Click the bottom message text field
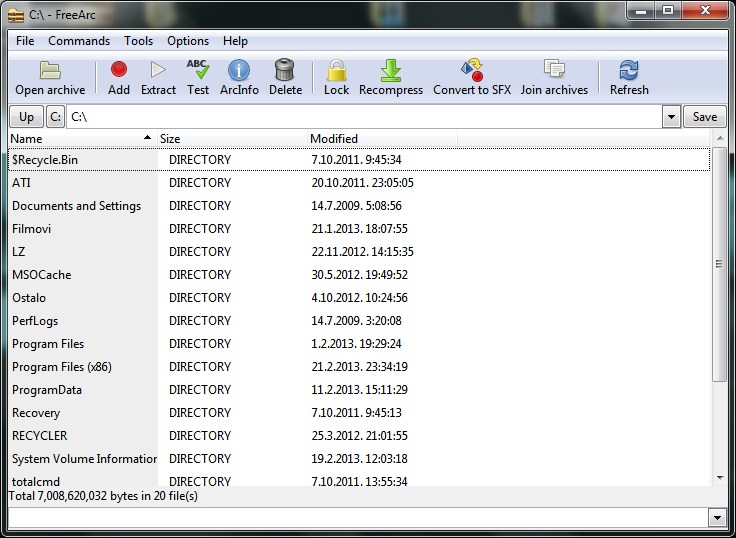Image resolution: width=736 pixels, height=538 pixels. 358,518
